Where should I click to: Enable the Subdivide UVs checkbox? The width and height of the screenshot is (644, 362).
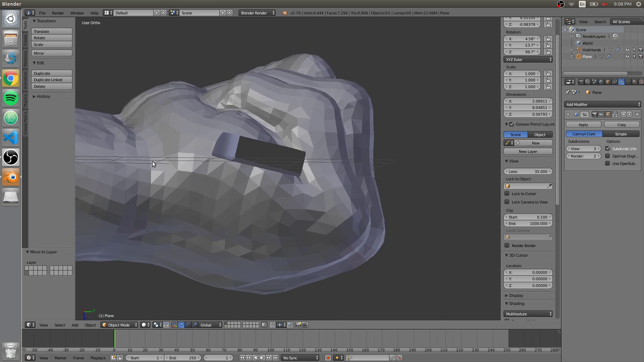[608, 148]
